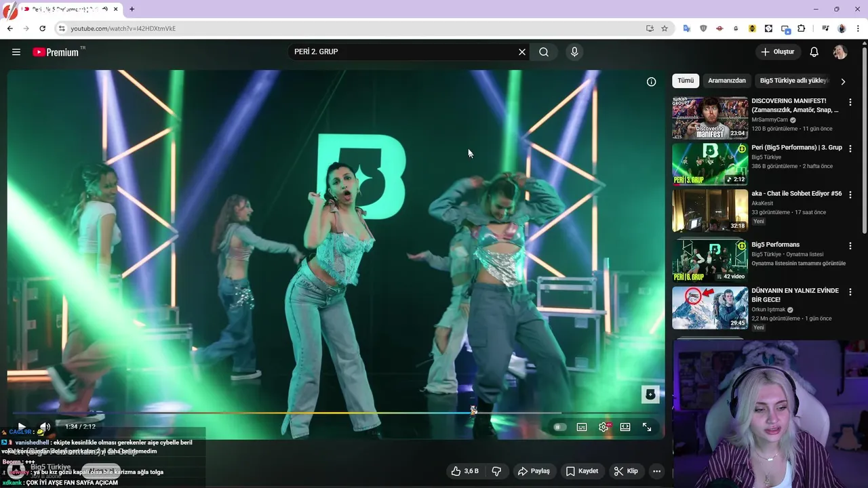The width and height of the screenshot is (868, 488).
Task: Open Orkun Işıtmak channel name
Action: pyautogui.click(x=768, y=310)
